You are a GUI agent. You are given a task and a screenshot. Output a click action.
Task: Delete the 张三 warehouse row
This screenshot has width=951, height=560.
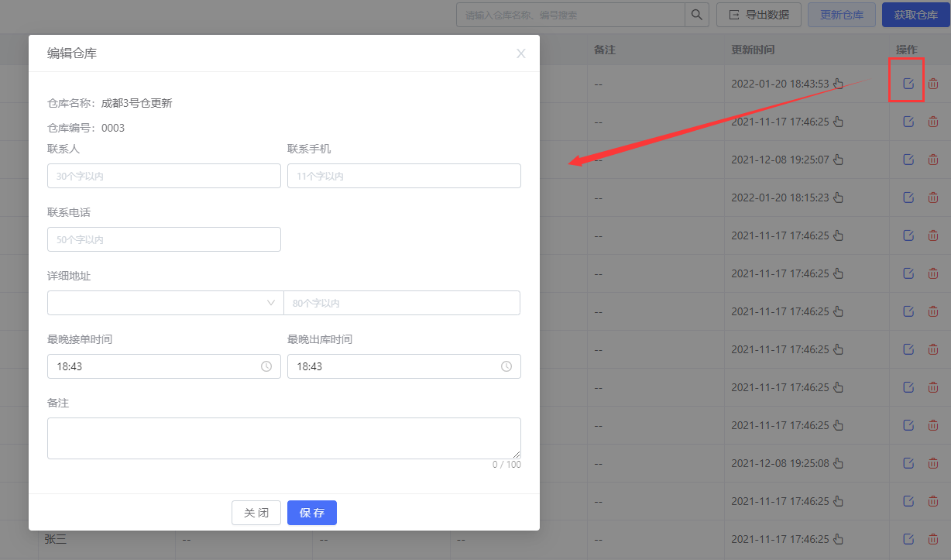click(933, 539)
